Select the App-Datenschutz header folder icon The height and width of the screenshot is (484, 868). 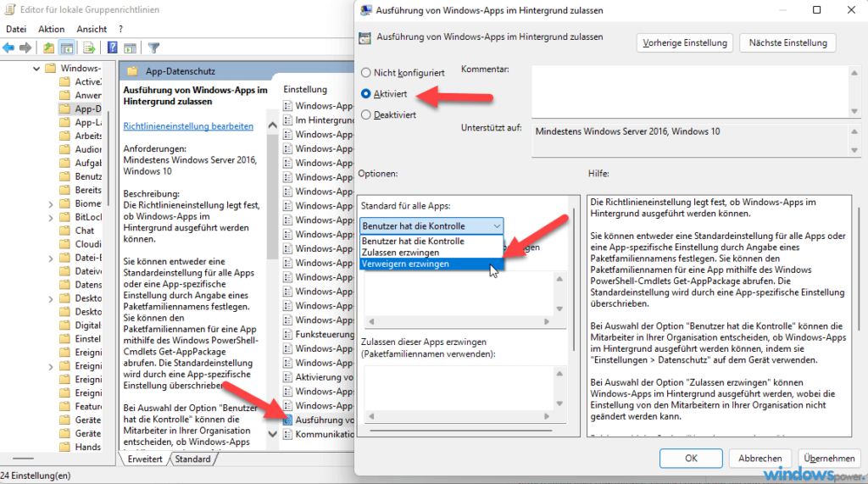132,71
